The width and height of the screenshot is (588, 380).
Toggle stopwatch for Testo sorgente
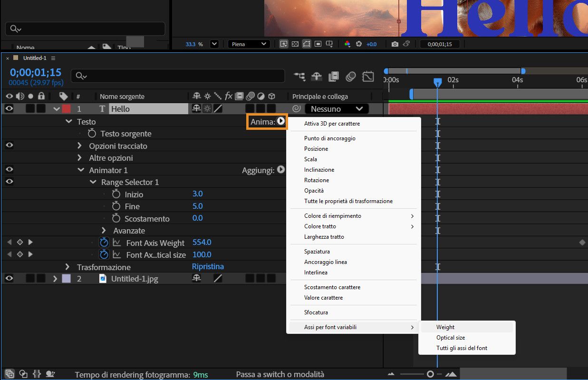point(92,134)
